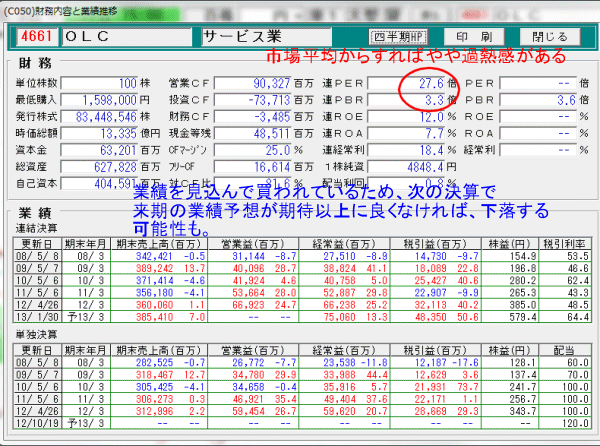Select the フリーCF value 16,614
The image size is (600, 446).
253,167
